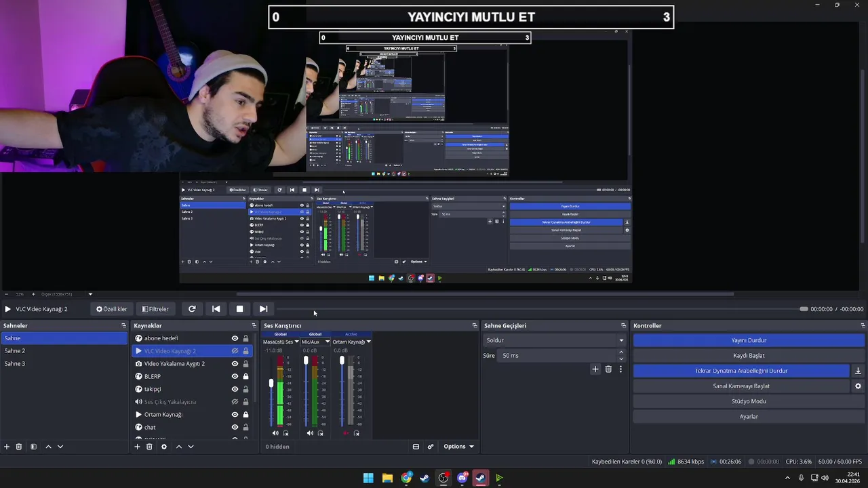The image size is (868, 488).
Task: Select the Sahne 3 scene
Action: (64, 364)
